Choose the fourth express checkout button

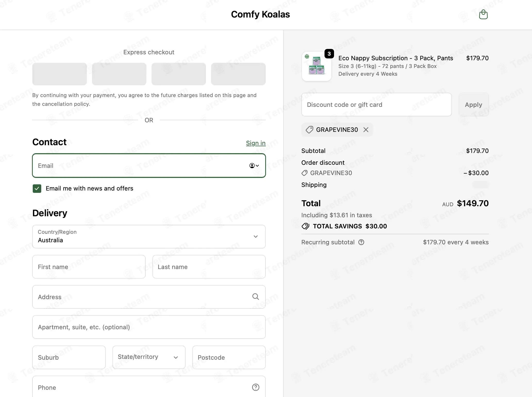click(238, 74)
